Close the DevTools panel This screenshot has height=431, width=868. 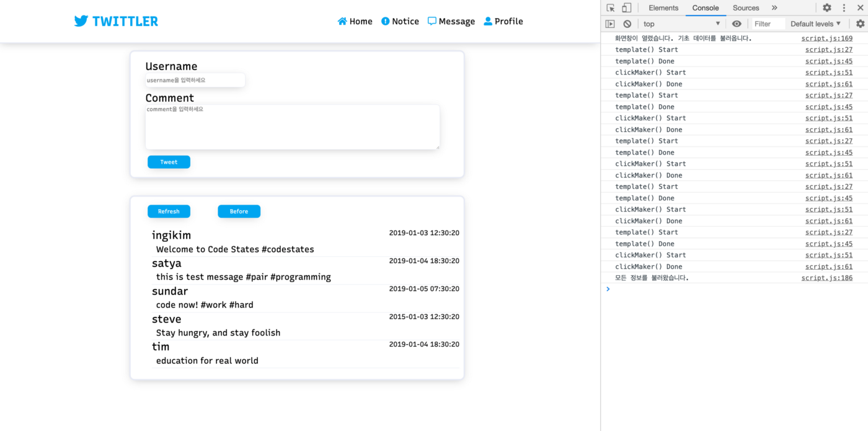tap(860, 8)
